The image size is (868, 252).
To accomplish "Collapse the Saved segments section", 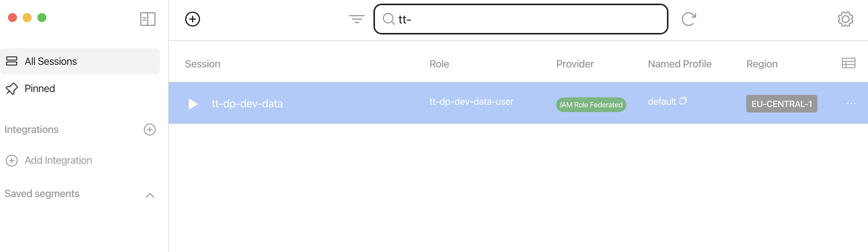I will [150, 195].
